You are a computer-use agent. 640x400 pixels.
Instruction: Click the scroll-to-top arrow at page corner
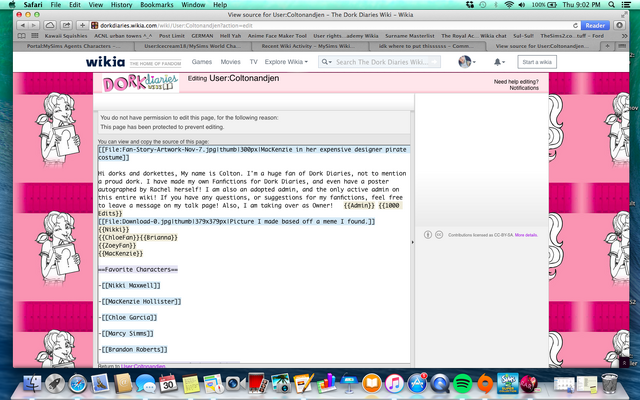coord(624,362)
